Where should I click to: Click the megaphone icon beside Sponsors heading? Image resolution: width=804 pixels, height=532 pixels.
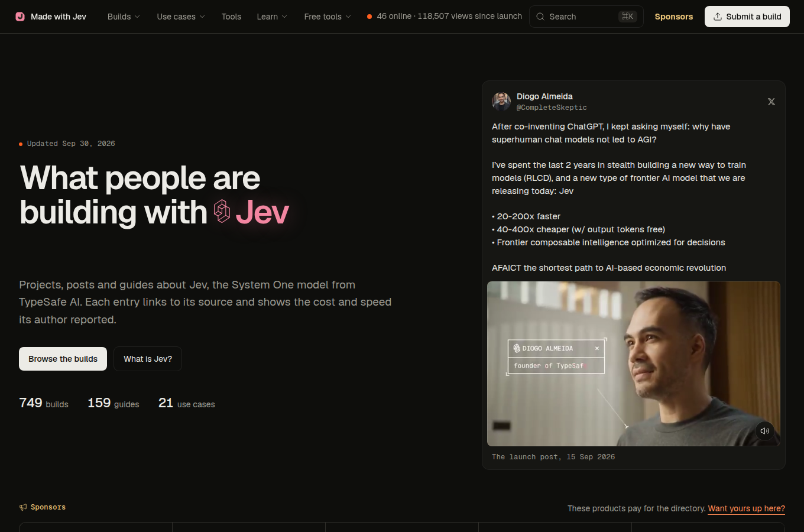23,507
